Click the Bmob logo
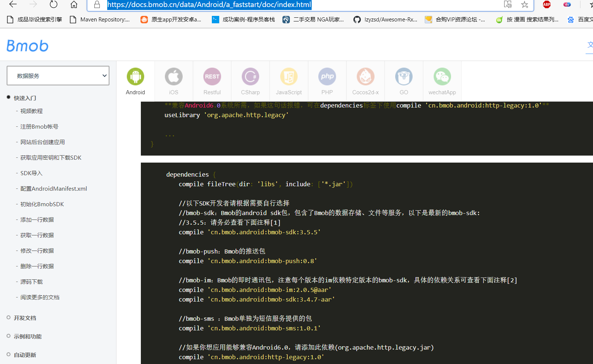Image resolution: width=593 pixels, height=364 pixels. click(x=28, y=46)
